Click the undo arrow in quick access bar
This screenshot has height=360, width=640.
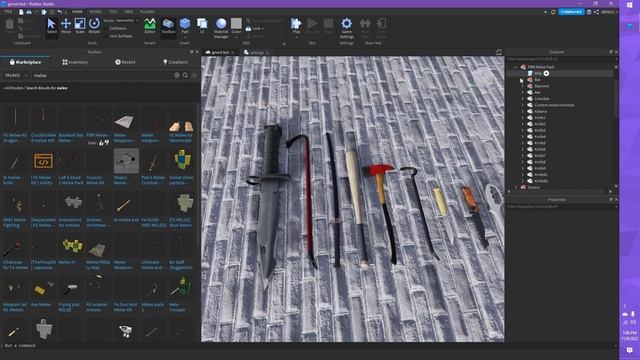(60, 12)
